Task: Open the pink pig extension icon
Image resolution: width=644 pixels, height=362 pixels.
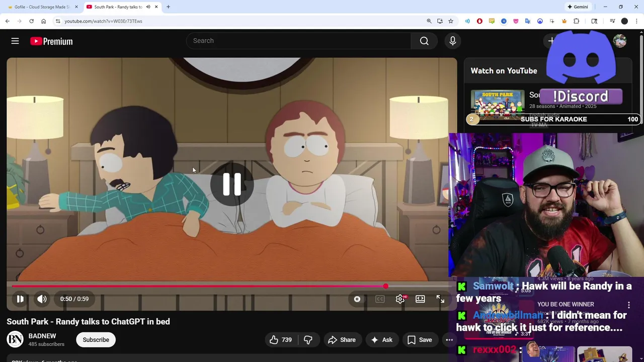Action: click(x=516, y=21)
